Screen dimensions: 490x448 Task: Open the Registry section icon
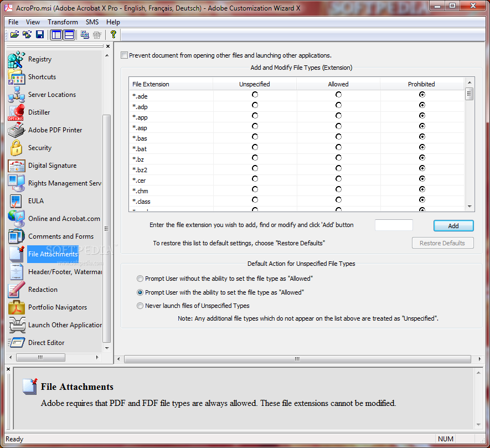tap(16, 59)
